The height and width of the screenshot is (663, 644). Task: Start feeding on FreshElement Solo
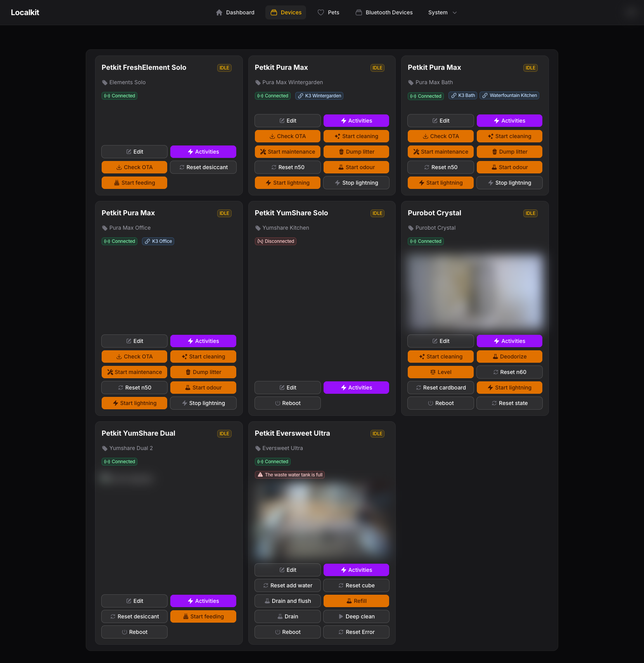(134, 183)
